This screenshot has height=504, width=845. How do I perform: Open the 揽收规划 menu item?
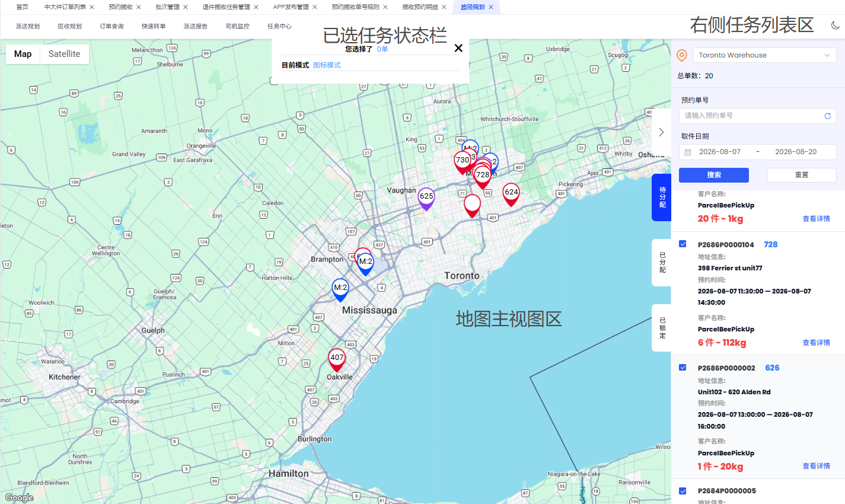69,26
